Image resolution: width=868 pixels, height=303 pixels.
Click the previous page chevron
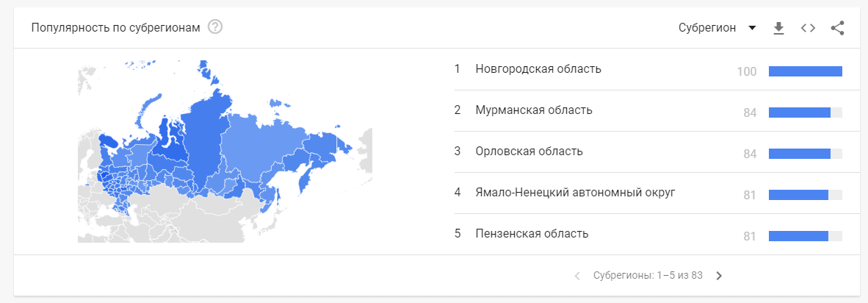coord(577,276)
